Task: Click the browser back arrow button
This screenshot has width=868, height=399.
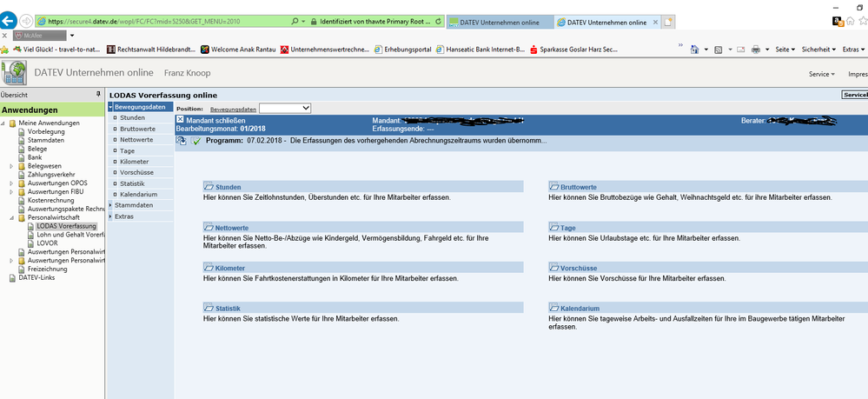Action: (9, 21)
